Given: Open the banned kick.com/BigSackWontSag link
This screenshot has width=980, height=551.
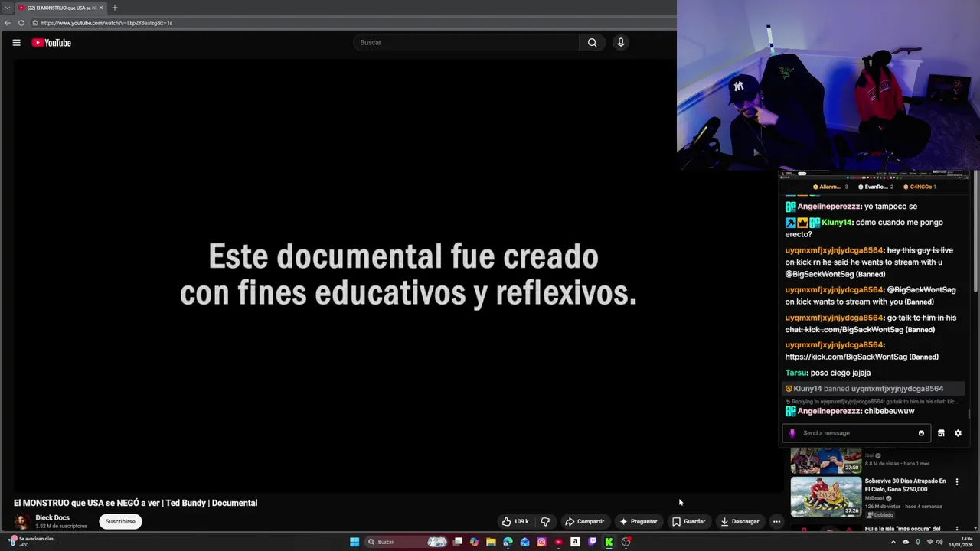Looking at the screenshot, I should [846, 357].
